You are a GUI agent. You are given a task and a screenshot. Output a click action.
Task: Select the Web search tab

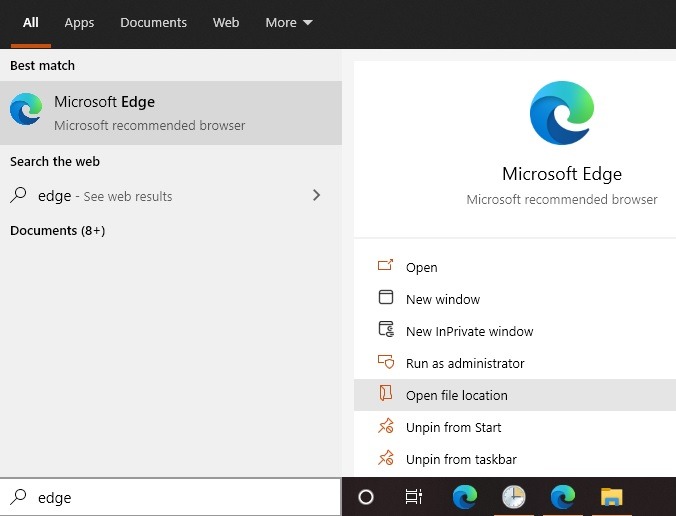226,22
